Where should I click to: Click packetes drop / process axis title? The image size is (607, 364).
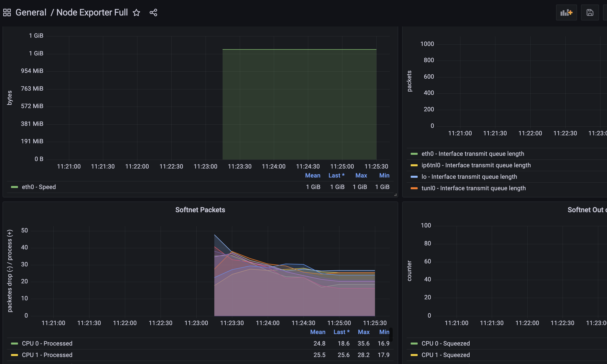coord(9,271)
